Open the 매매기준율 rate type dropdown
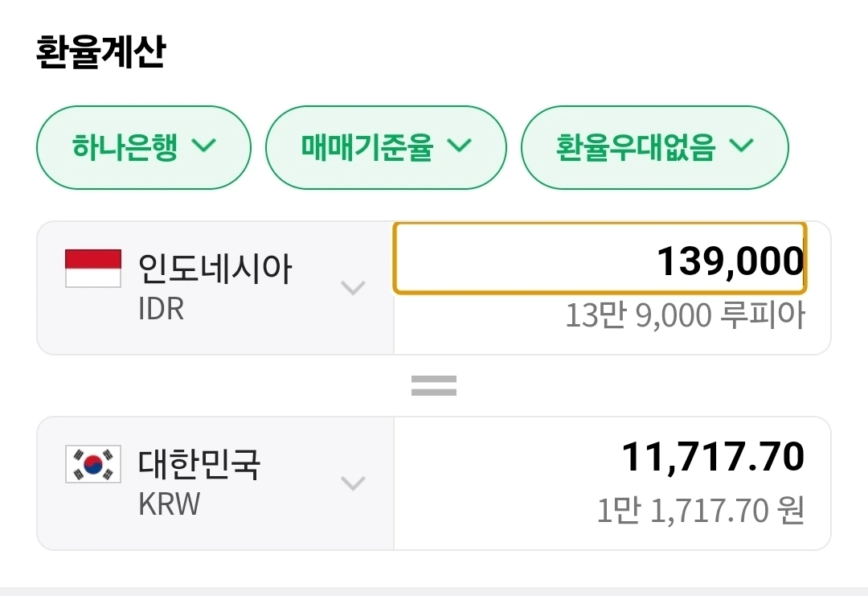Screen dimensions: 868x596 386,147
